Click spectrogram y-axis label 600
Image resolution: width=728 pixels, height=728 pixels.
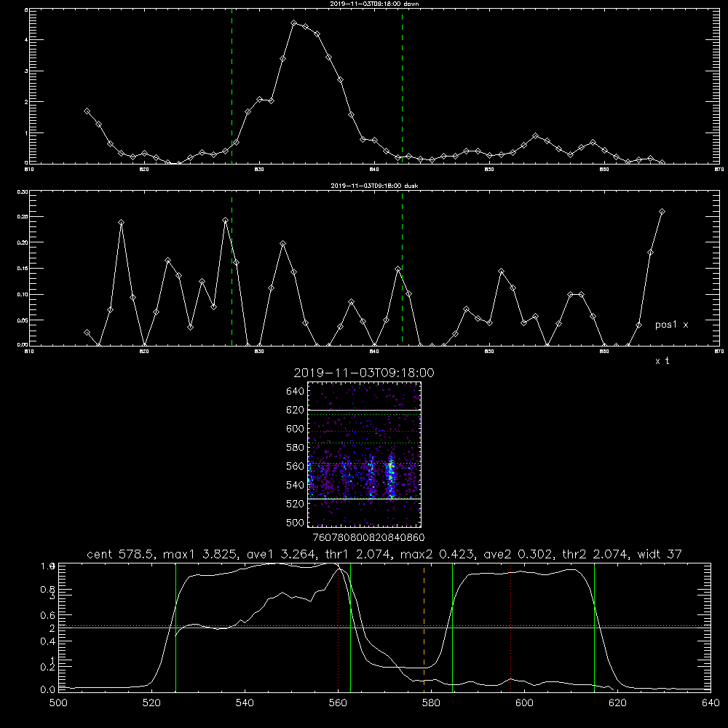click(x=296, y=429)
